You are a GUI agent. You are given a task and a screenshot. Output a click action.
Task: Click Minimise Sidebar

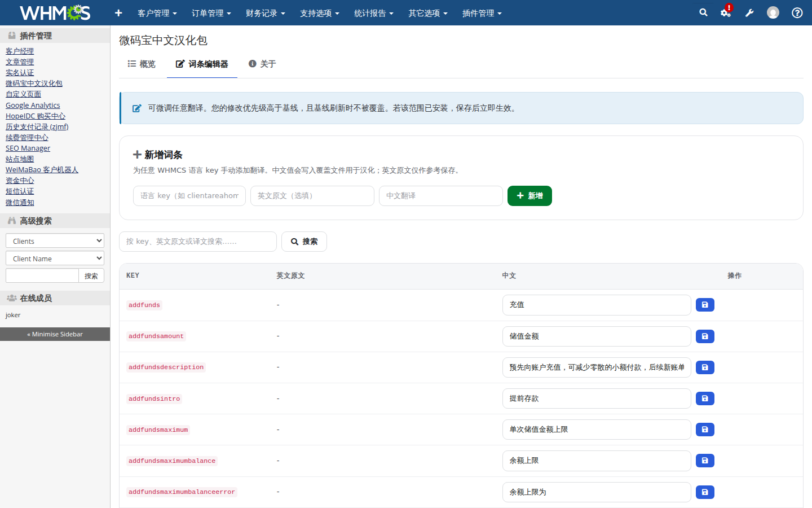click(x=55, y=334)
